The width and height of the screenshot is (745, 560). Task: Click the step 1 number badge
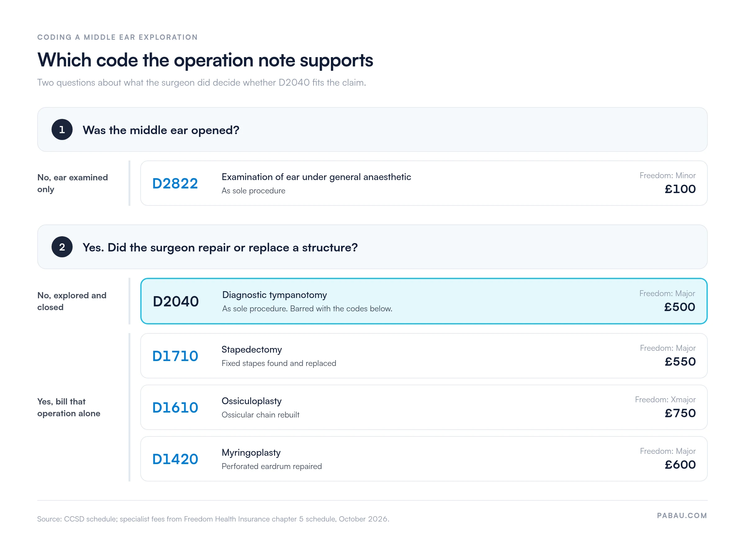62,130
